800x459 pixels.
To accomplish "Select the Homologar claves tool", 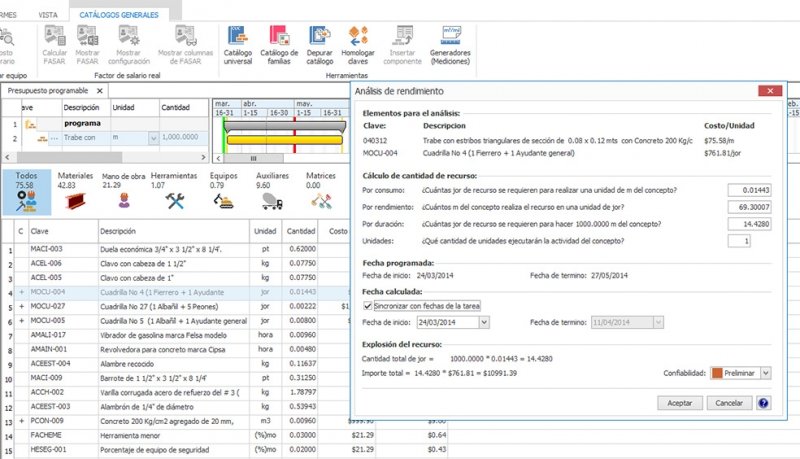I will tap(357, 44).
